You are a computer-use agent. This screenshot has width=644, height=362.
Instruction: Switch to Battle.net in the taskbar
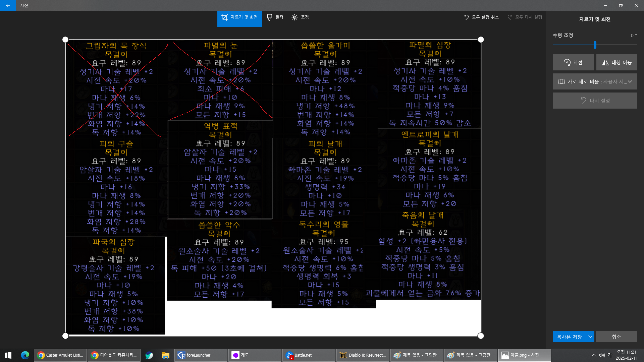(309, 355)
